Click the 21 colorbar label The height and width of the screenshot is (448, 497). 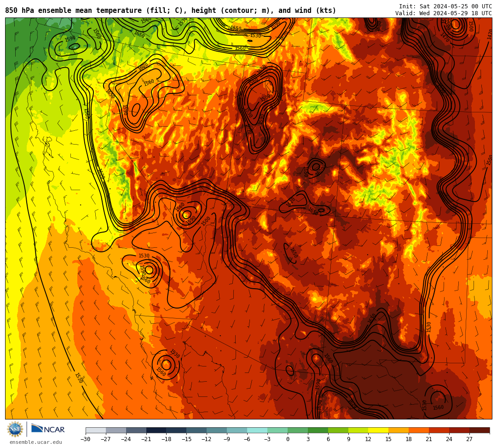[429, 439]
